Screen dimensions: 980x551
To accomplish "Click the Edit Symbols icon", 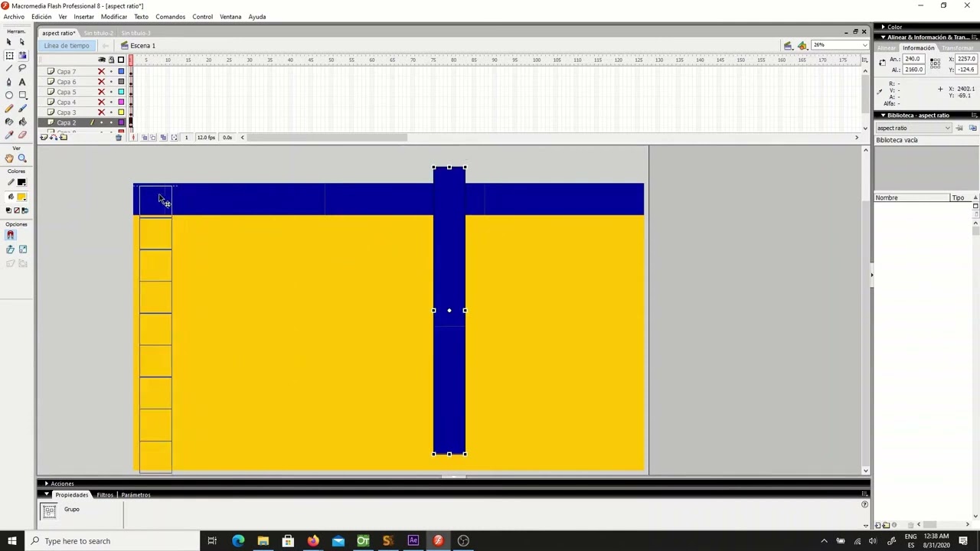I will pos(802,46).
